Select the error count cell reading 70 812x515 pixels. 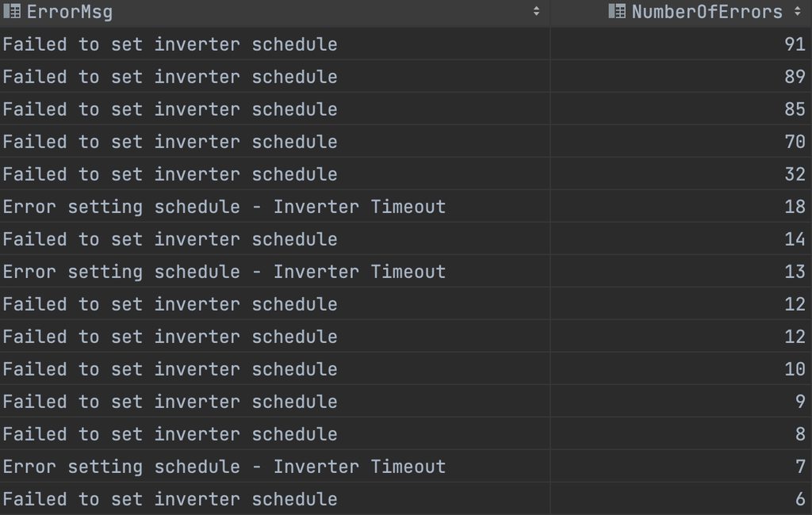[794, 142]
